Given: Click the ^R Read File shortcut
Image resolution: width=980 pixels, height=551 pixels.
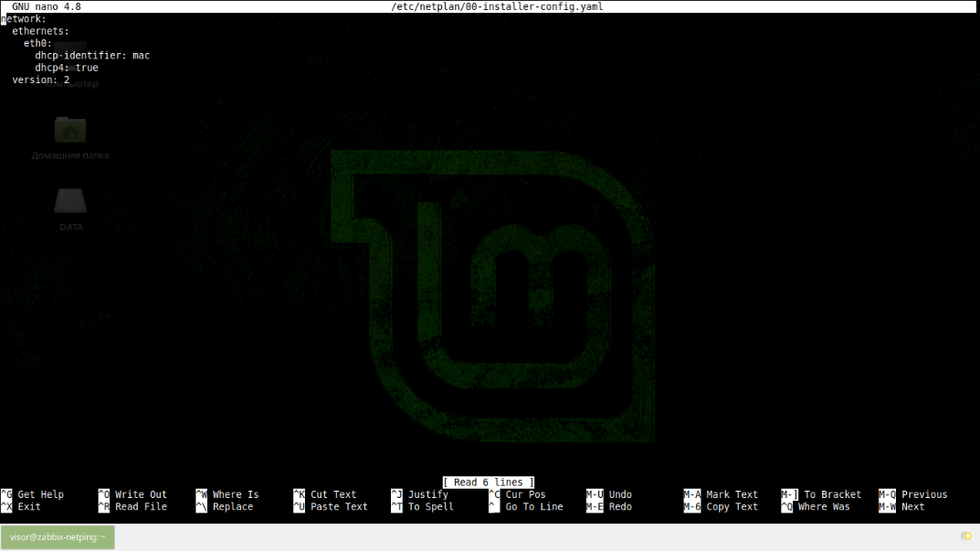Looking at the screenshot, I should 132,506.
